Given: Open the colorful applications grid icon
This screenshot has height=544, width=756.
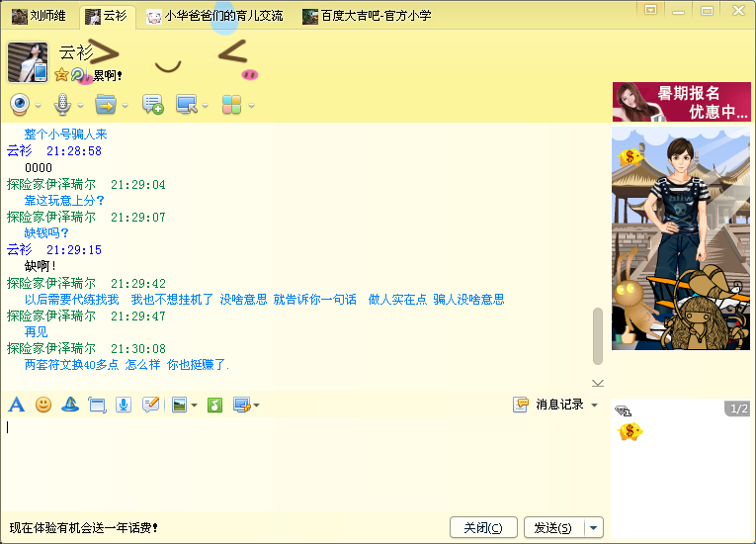Looking at the screenshot, I should 231,104.
